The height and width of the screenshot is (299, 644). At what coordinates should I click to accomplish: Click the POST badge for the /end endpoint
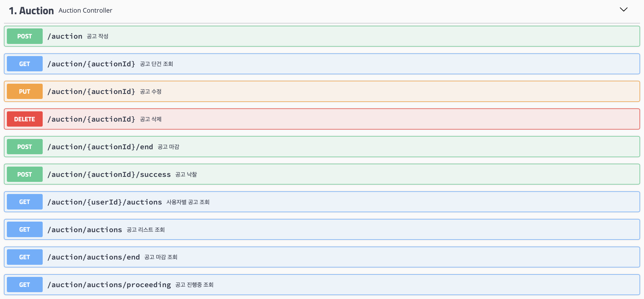[25, 147]
